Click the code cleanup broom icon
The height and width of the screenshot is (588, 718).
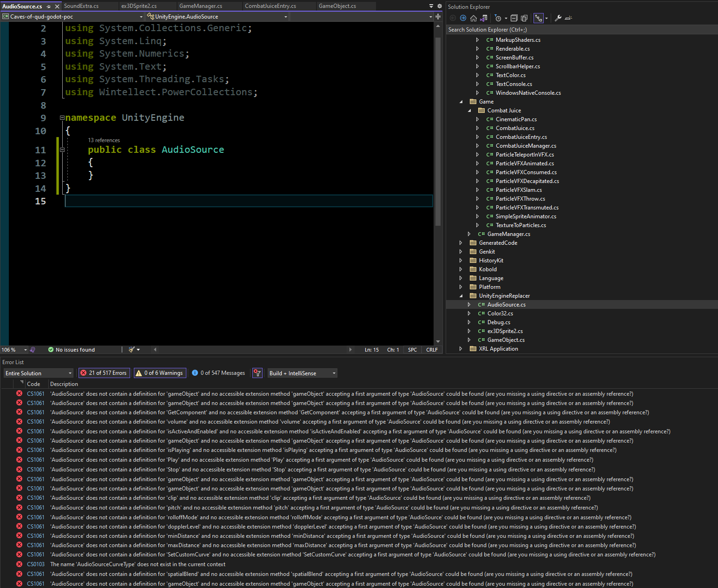132,350
